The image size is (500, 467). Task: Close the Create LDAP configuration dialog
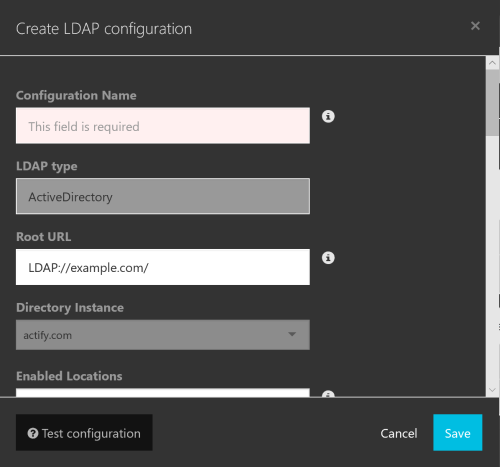click(475, 26)
